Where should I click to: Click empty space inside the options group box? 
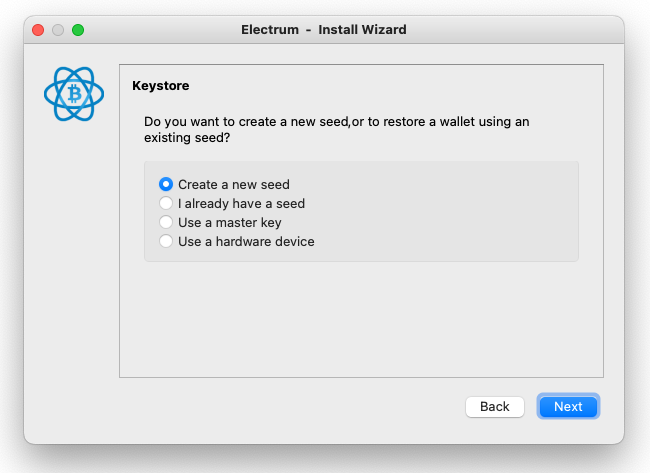pos(446,211)
